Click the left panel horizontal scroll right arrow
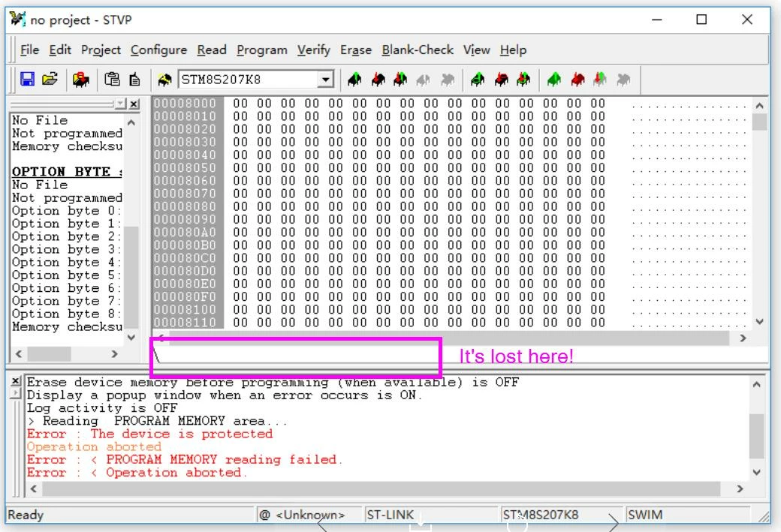 tap(115, 354)
